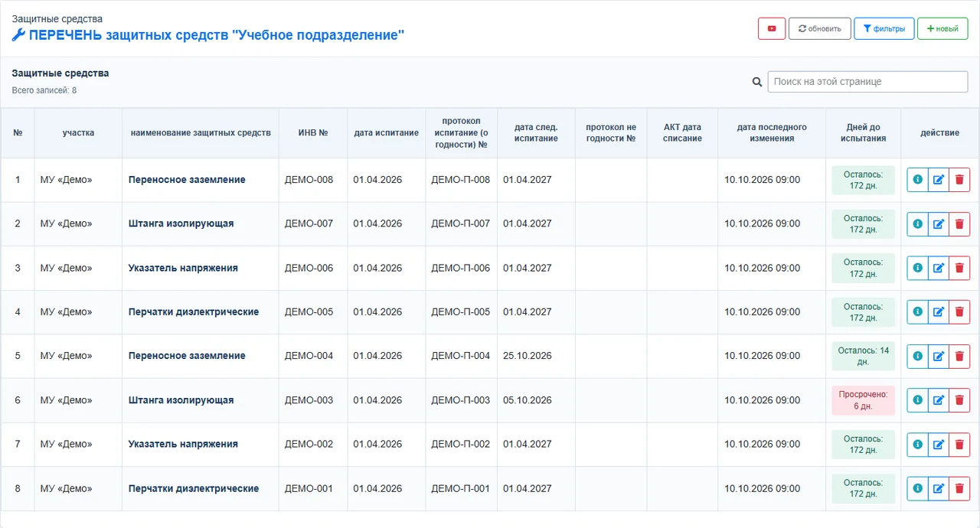Click the дата след. испытание header

click(x=536, y=133)
